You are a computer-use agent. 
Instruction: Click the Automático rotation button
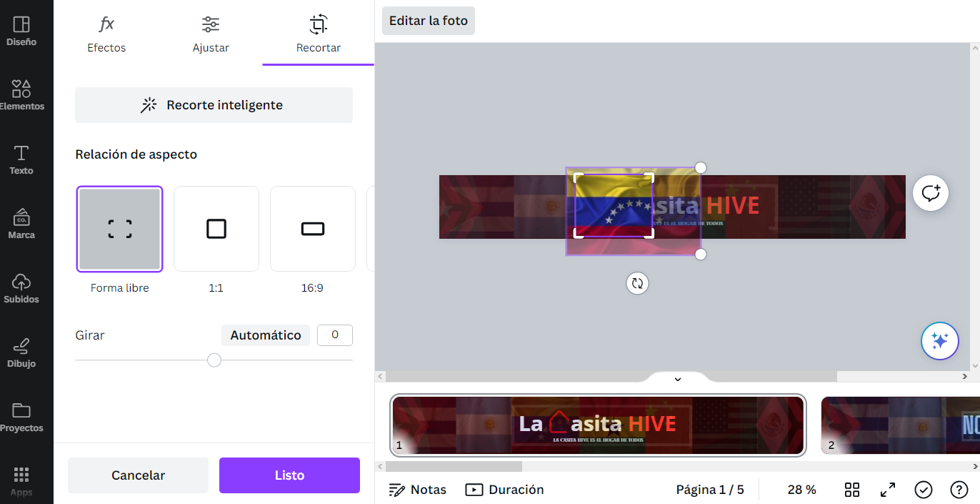pos(266,335)
